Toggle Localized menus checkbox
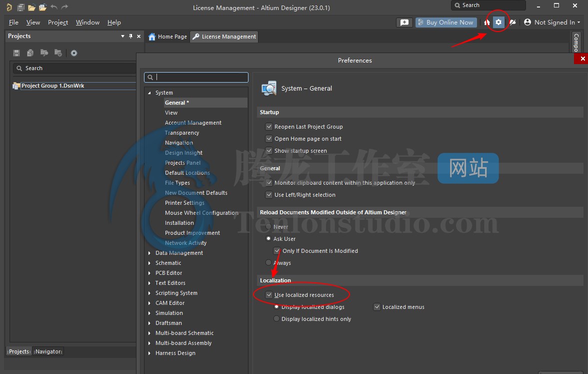The height and width of the screenshot is (374, 588). click(377, 307)
